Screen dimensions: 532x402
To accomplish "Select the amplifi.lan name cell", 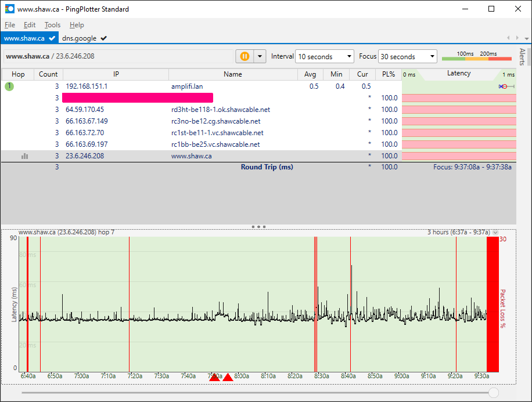I will (x=187, y=86).
